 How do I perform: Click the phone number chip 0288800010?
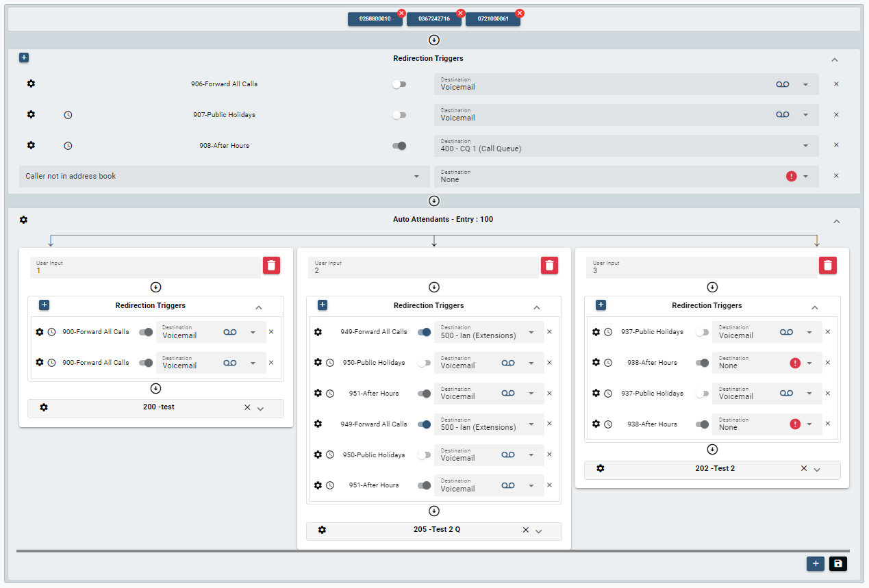375,19
